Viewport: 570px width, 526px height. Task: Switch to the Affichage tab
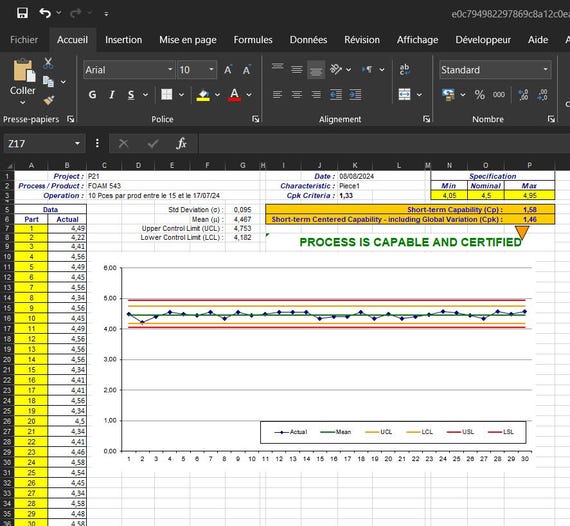coord(417,40)
